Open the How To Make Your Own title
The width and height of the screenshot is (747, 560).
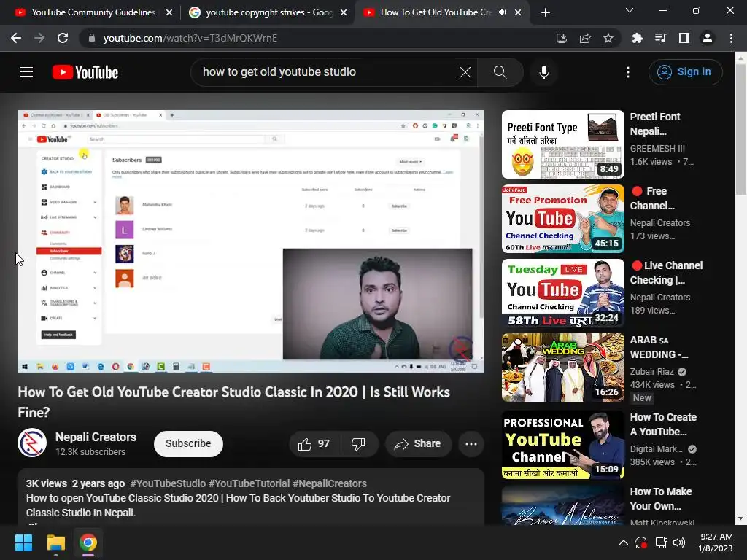coord(661,499)
